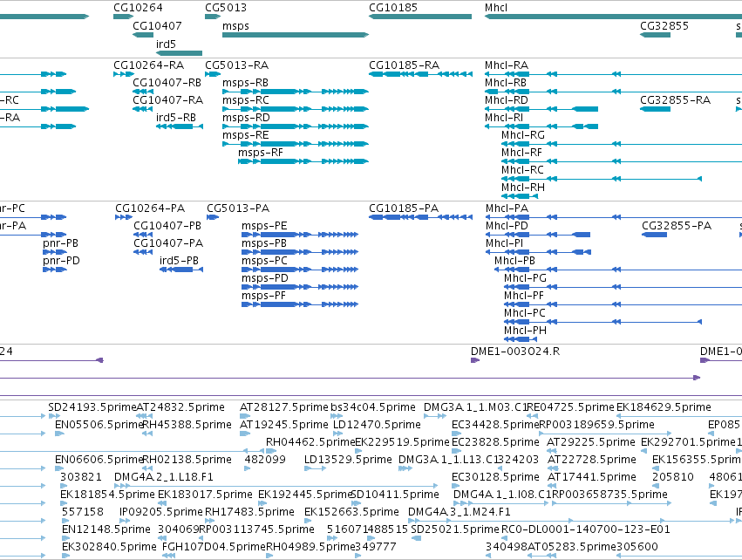Select the Mhcl gene label

(x=496, y=8)
